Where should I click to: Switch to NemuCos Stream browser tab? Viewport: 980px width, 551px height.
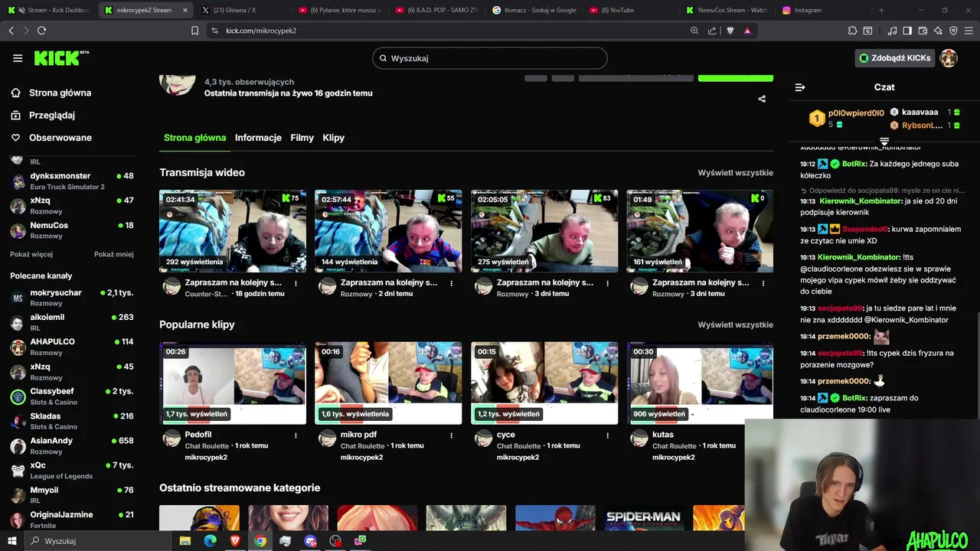(726, 10)
